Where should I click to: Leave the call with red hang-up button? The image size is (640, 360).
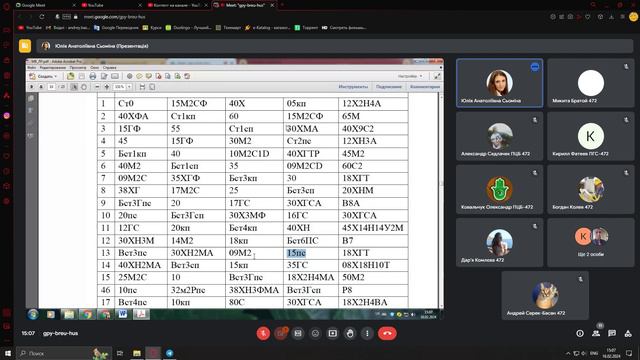pos(387,333)
